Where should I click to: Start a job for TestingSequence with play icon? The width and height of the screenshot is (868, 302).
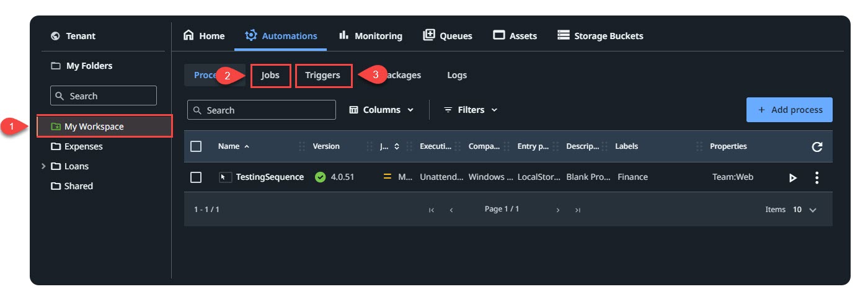coord(792,178)
